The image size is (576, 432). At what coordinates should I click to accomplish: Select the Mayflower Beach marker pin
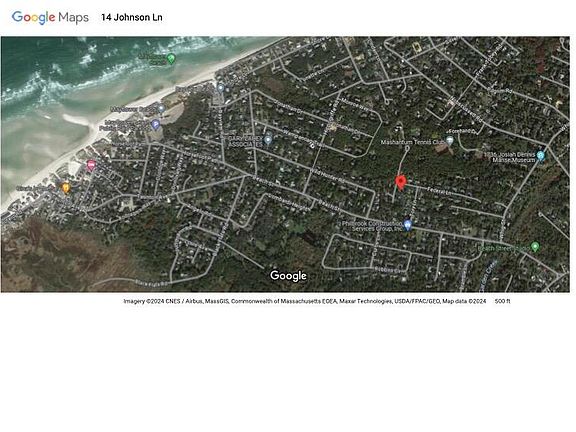coord(161,109)
